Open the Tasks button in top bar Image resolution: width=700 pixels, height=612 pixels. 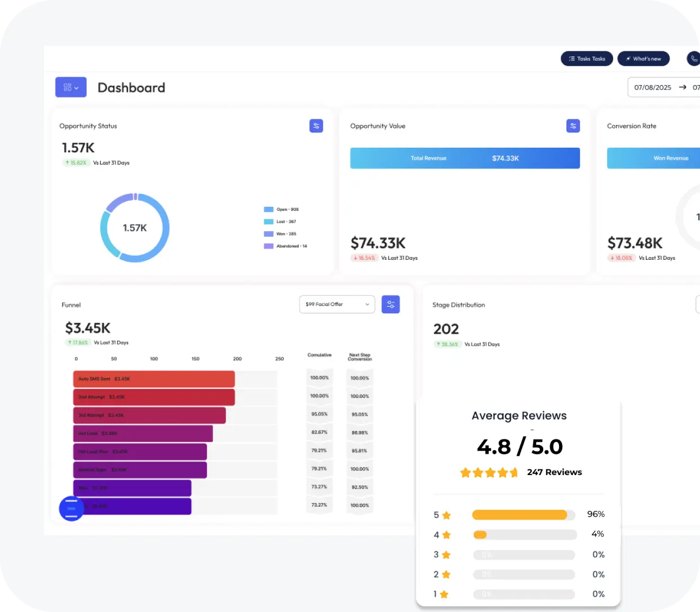[586, 59]
